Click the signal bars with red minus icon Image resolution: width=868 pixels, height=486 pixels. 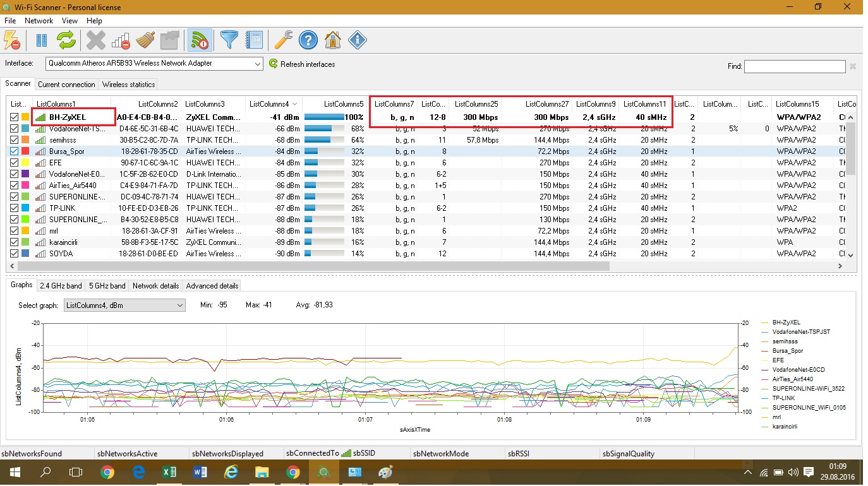[121, 40]
